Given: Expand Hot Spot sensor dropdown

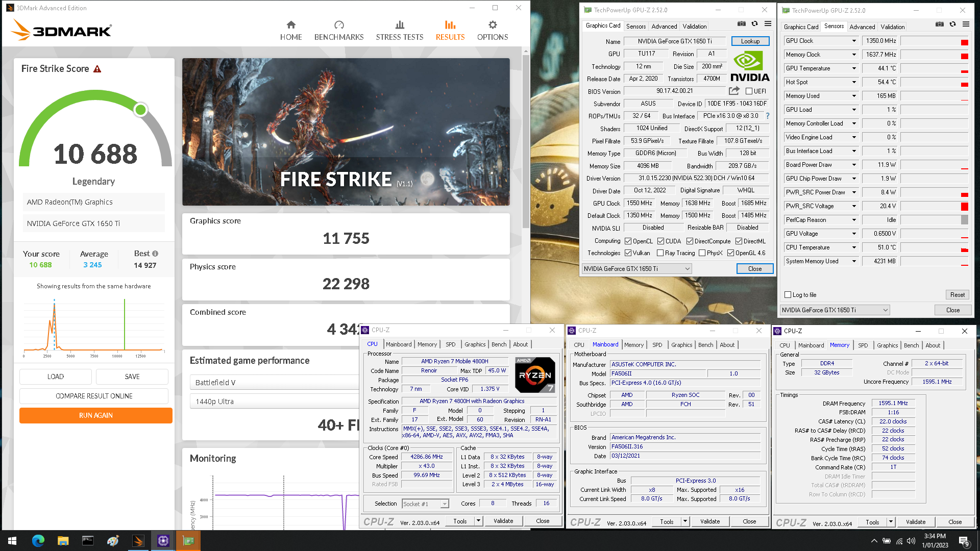Looking at the screenshot, I should pos(854,82).
